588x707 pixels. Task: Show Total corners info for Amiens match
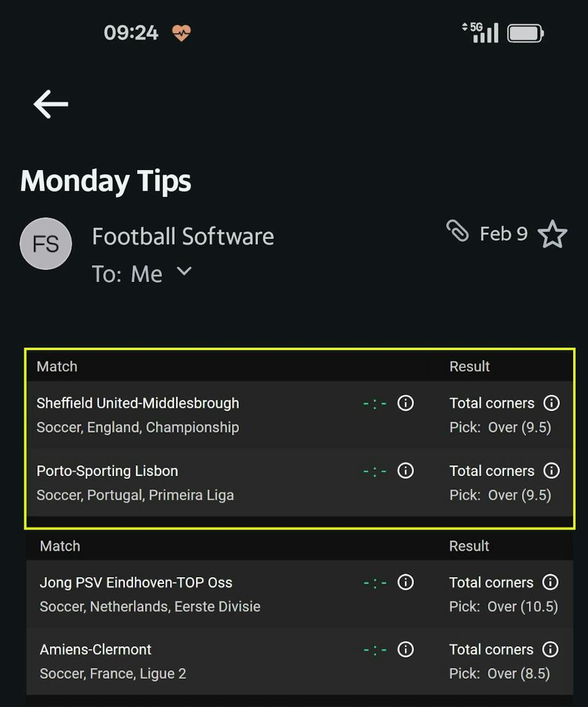point(550,650)
